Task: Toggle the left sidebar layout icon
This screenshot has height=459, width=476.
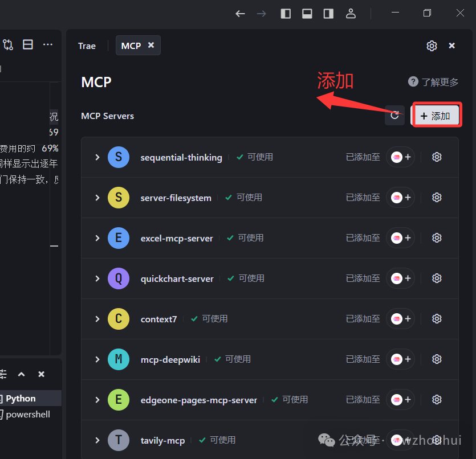Action: [286, 14]
